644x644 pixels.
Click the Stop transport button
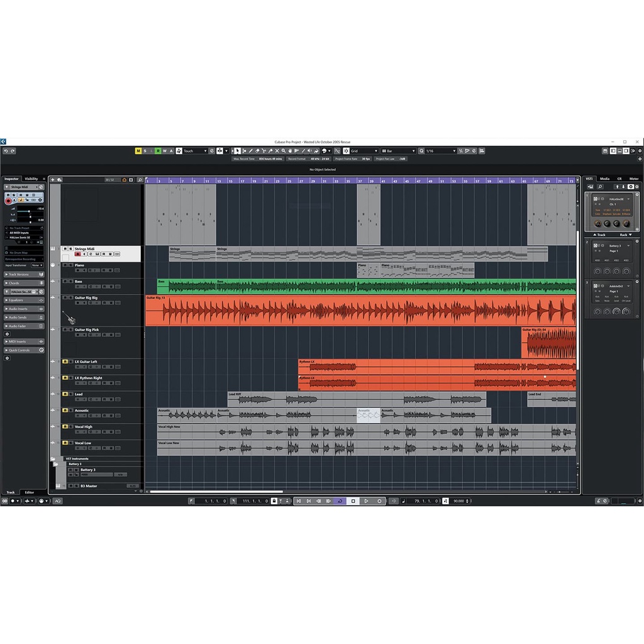[x=353, y=501]
